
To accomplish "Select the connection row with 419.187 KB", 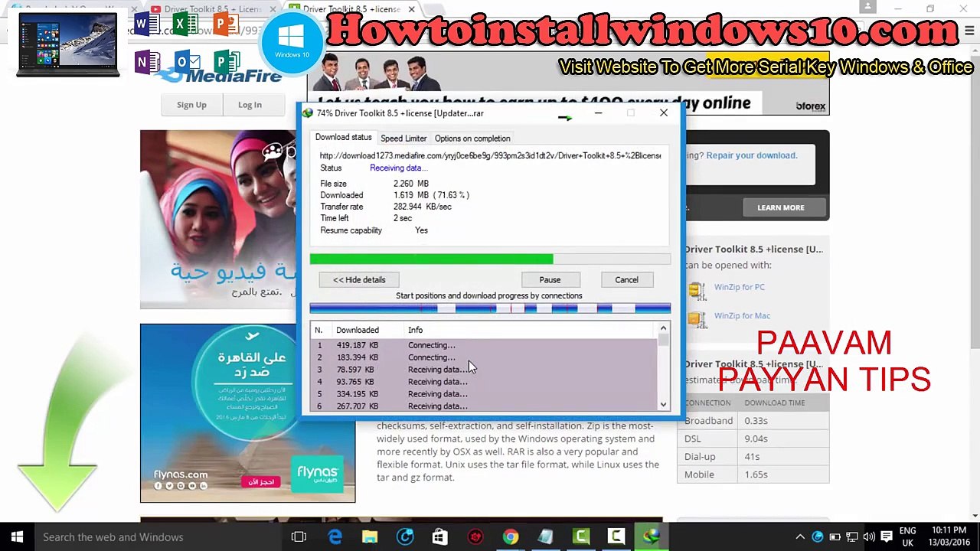I will [x=484, y=345].
